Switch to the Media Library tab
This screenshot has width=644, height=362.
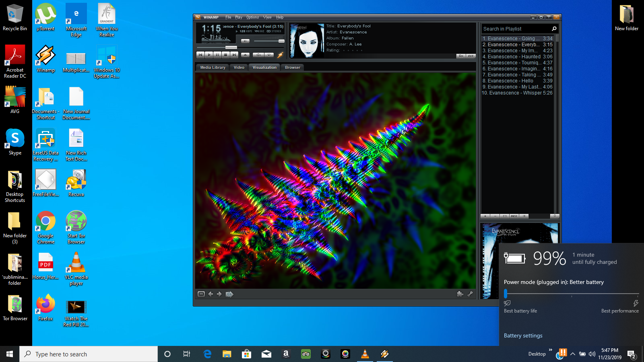tap(213, 68)
